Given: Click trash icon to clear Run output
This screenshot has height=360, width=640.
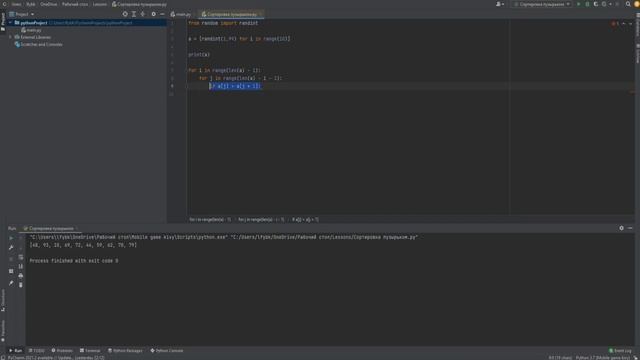Looking at the screenshot, I should click(21, 285).
